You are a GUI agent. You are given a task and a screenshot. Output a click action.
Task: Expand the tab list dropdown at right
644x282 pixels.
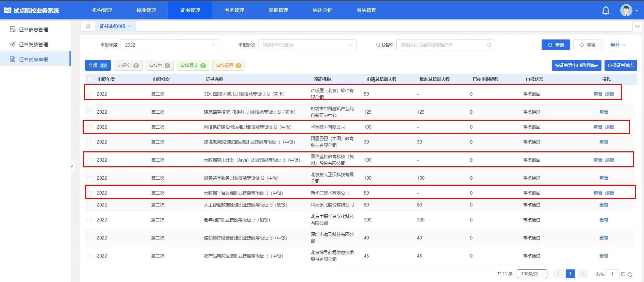[637, 26]
